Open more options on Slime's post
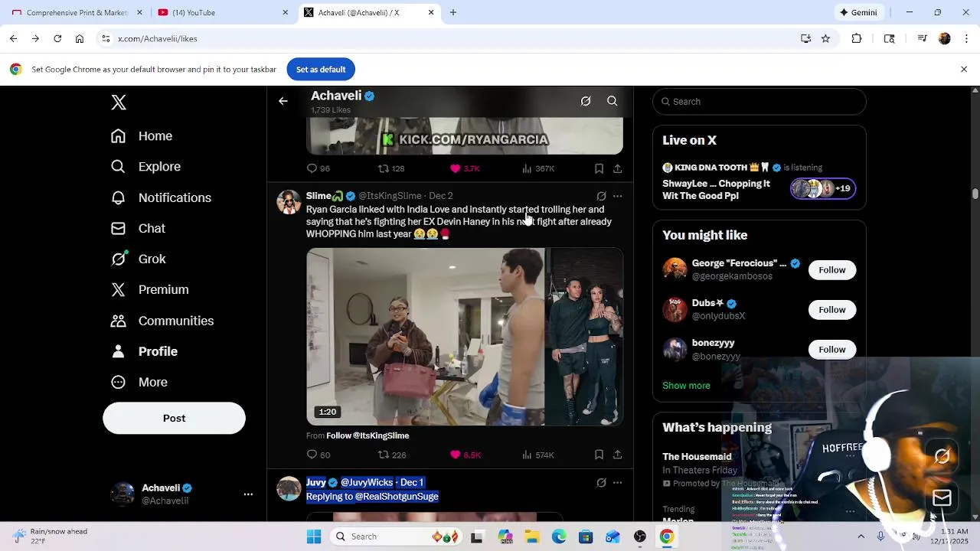980x551 pixels. [x=618, y=196]
